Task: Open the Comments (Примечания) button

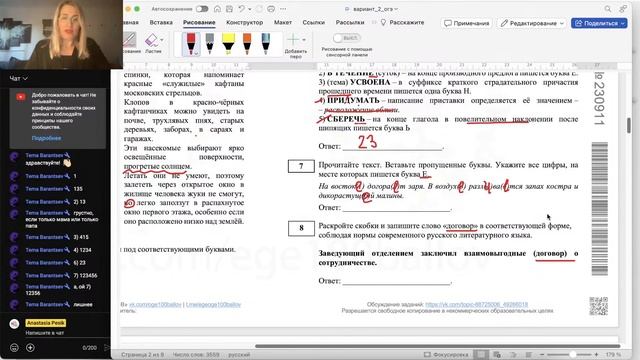Action: pos(467,23)
